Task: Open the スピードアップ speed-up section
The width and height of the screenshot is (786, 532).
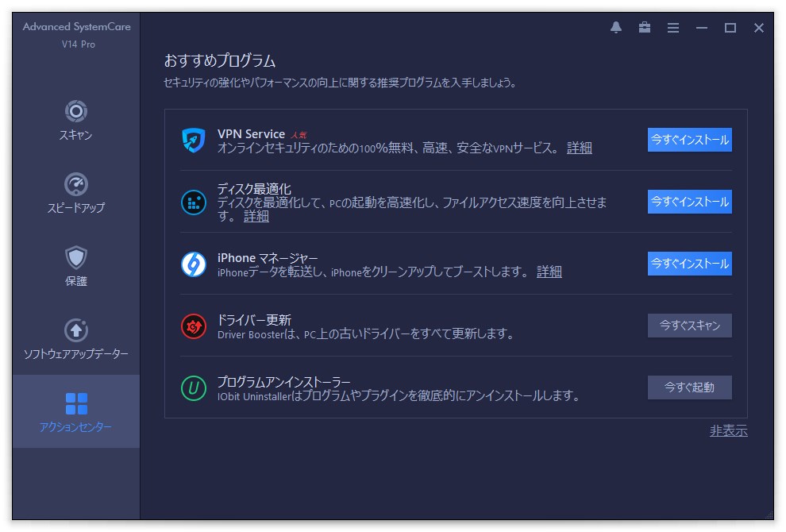Action: pos(75,194)
